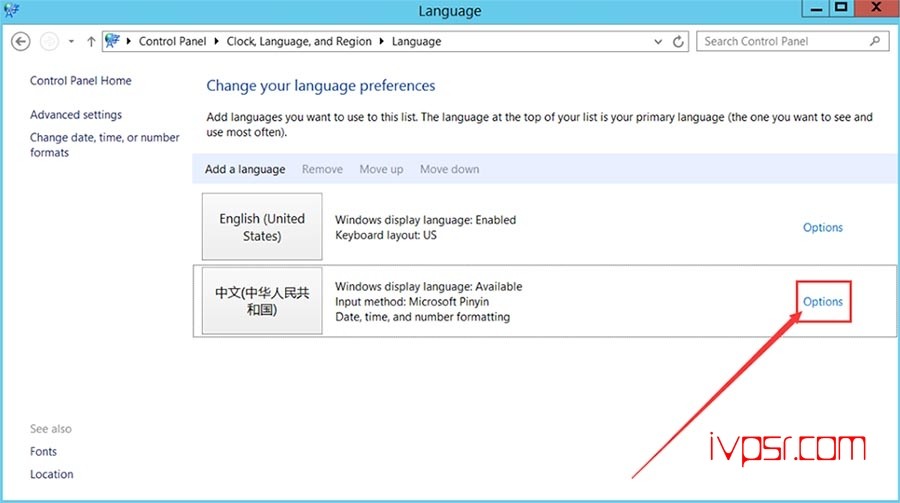Image resolution: width=900 pixels, height=503 pixels.
Task: Click 'Windows display language: Available' text
Action: pos(429,287)
